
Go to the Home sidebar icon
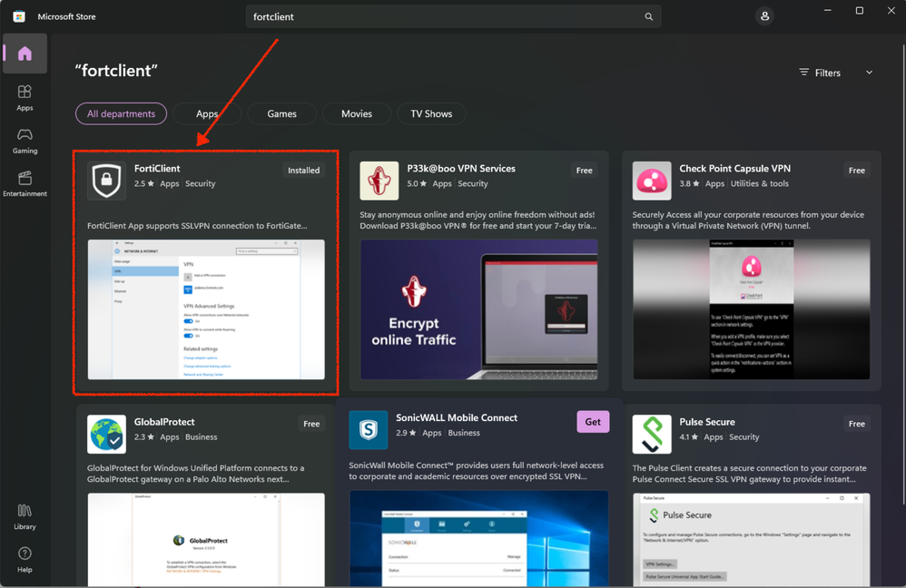(25, 54)
